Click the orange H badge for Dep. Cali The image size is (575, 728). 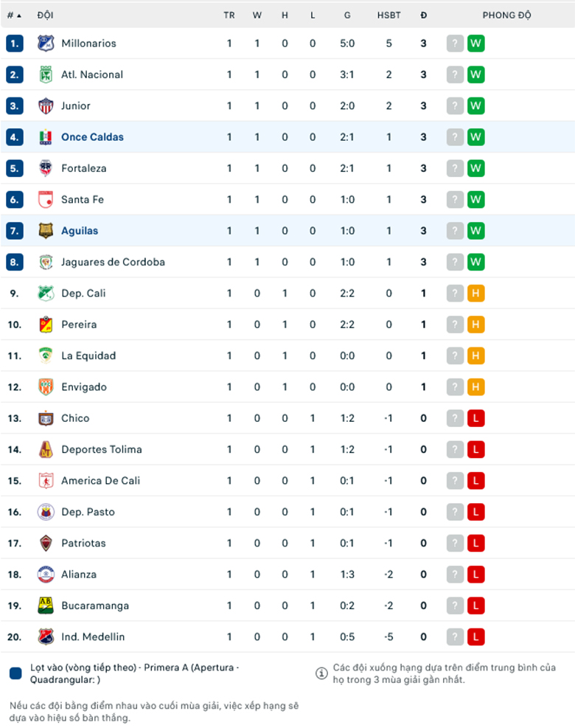475,294
